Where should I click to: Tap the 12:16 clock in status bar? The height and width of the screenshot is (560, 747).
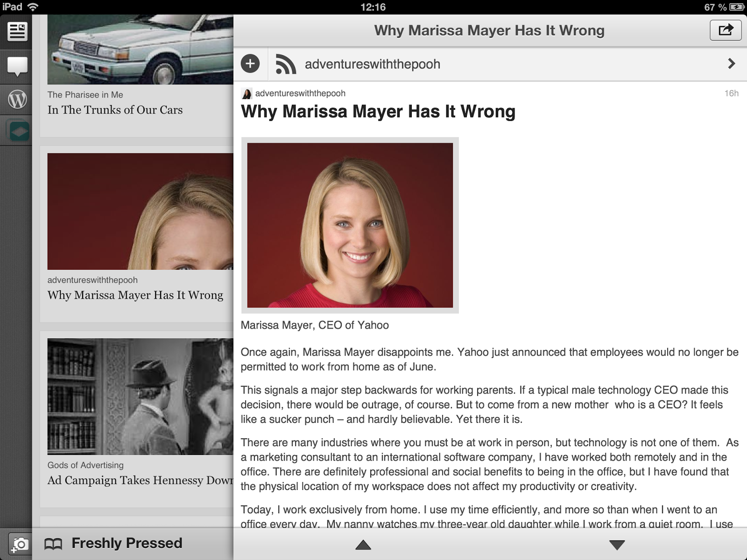point(373,7)
